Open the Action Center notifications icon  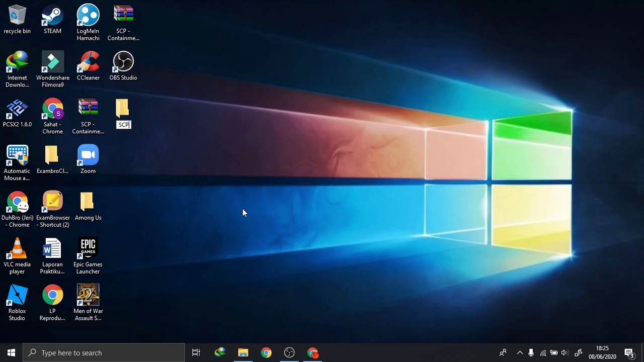coord(629,352)
